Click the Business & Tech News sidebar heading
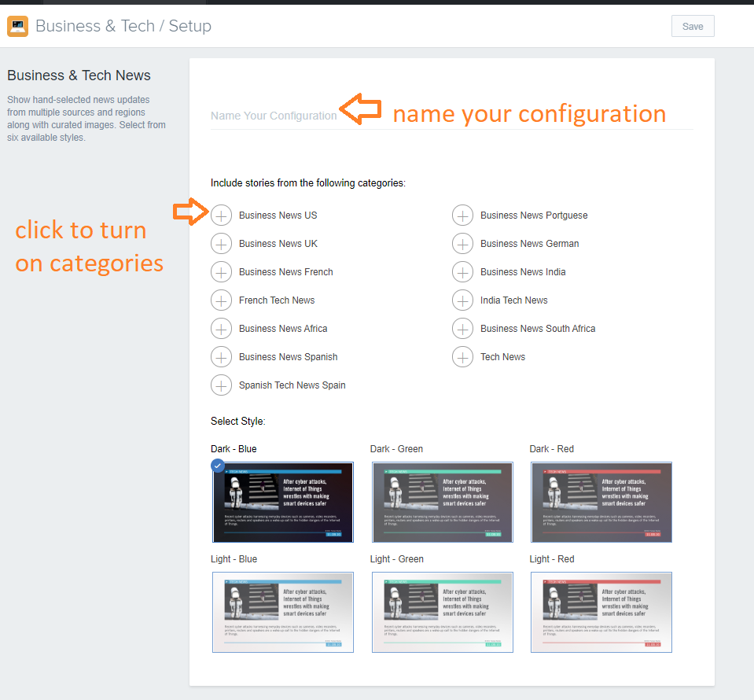754x700 pixels. [x=79, y=76]
